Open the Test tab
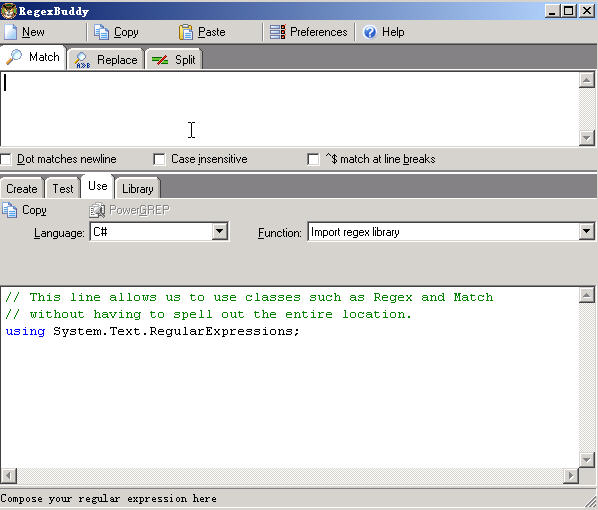Viewport: 598px width, 510px height. pyautogui.click(x=63, y=189)
